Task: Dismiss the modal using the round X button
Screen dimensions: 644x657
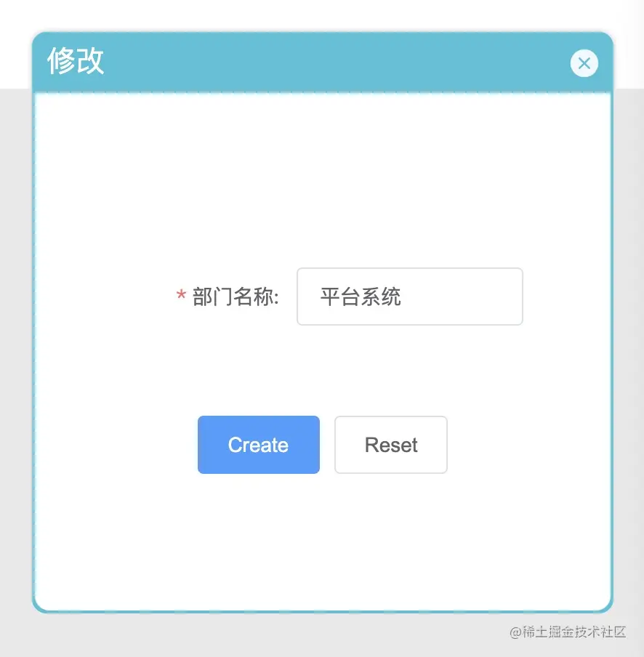Action: coord(584,63)
